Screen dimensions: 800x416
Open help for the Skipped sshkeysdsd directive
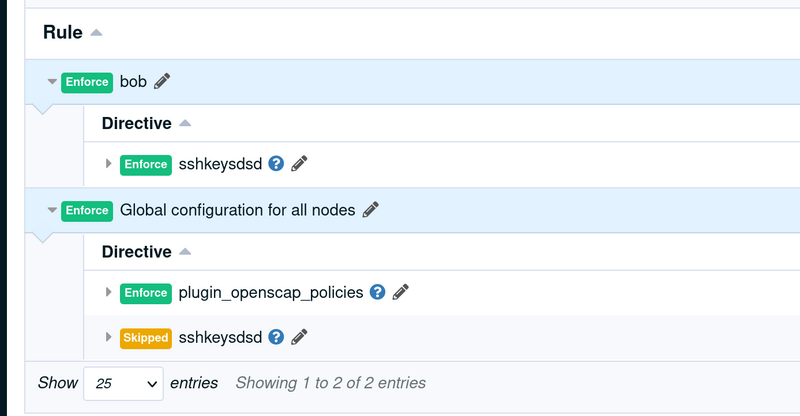276,337
